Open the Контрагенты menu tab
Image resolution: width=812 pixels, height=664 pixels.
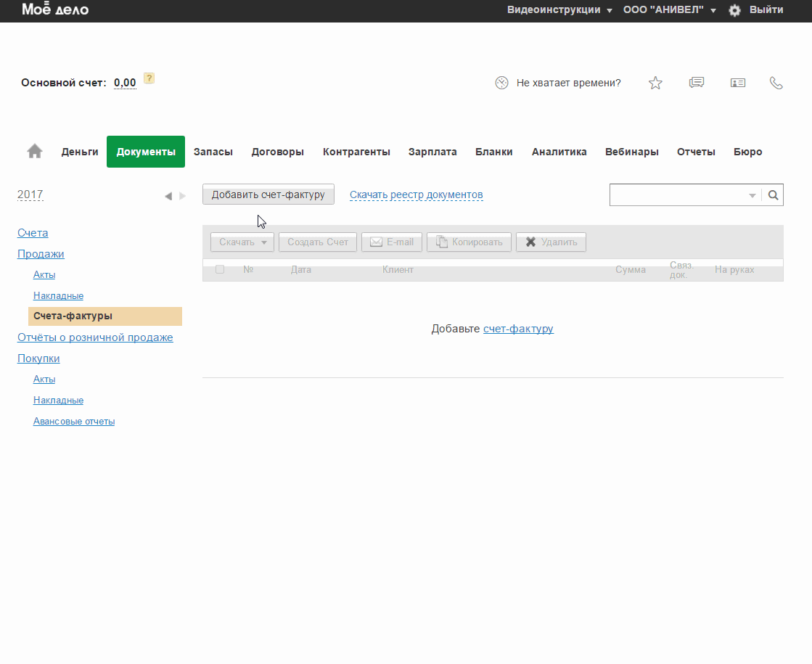[x=356, y=152]
